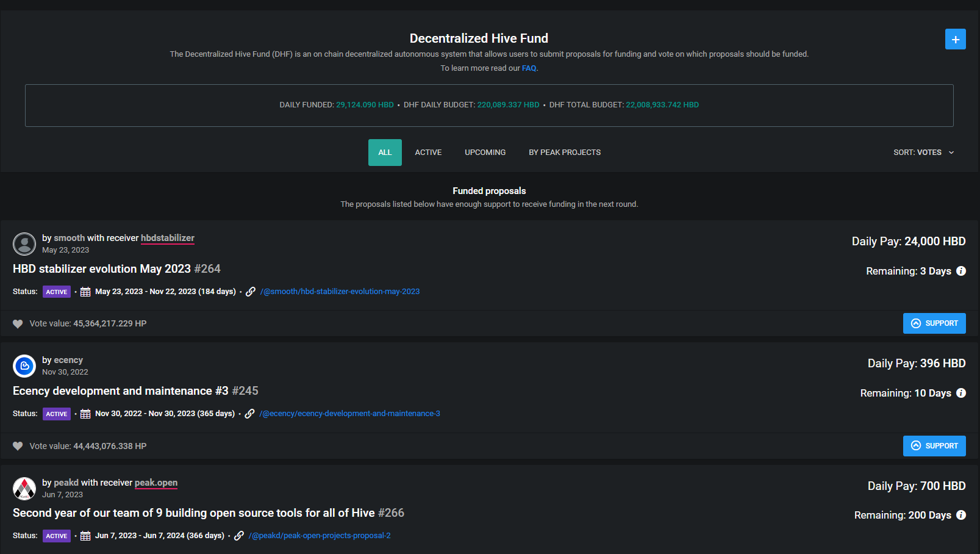980x554 pixels.
Task: Click ACTIVE status badge on Ecency proposal
Action: 57,414
